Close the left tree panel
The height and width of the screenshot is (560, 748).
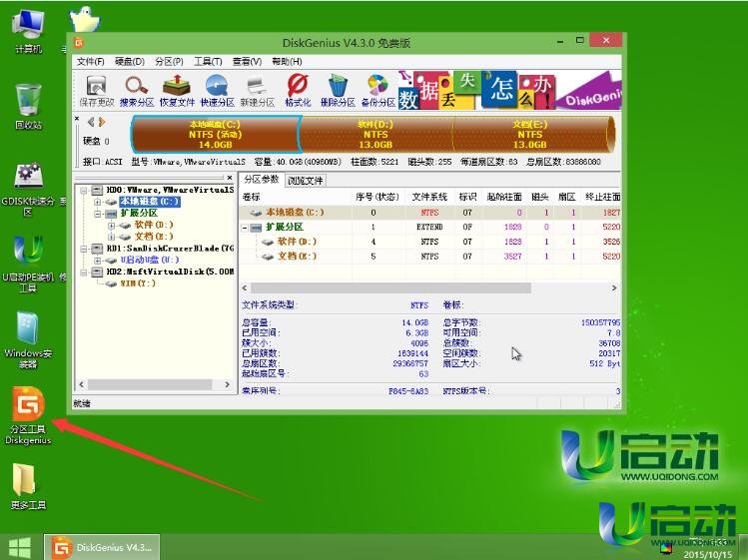click(x=230, y=178)
